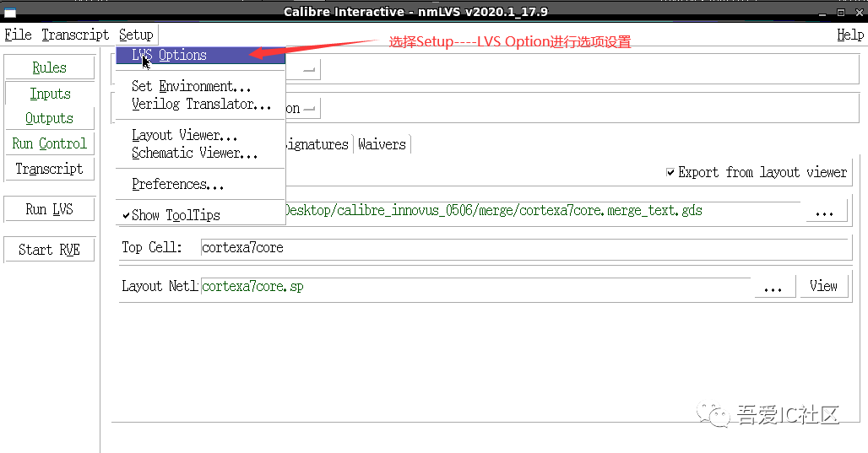Choose Set Environment... menu entry
Viewport: 868px width, 453px height.
point(191,86)
